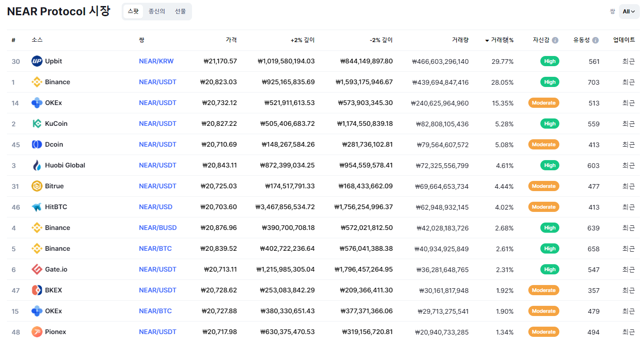Click the Dcoin exchange logo icon
The height and width of the screenshot is (341, 644).
[x=37, y=144]
